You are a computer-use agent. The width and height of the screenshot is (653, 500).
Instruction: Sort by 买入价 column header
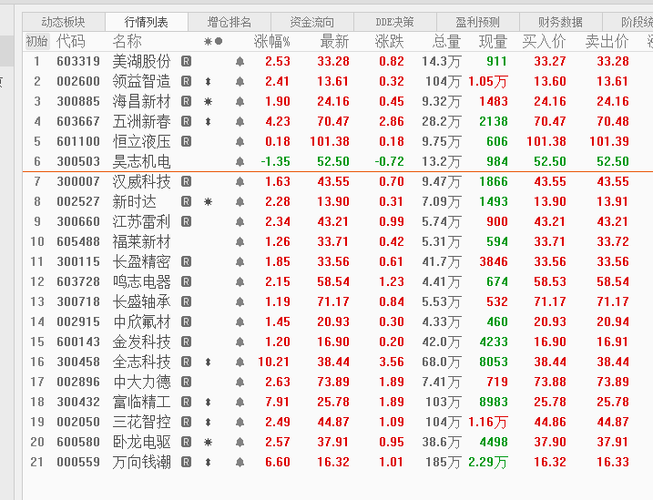click(544, 42)
